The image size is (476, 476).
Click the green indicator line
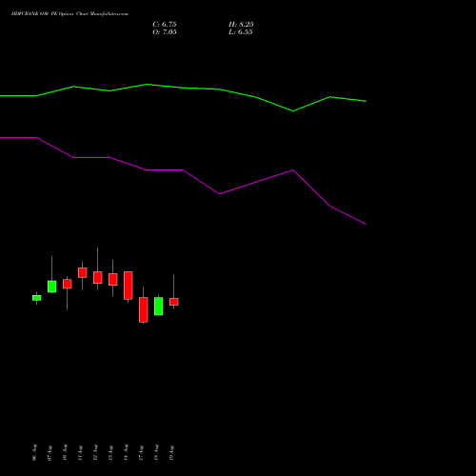pos(183,88)
